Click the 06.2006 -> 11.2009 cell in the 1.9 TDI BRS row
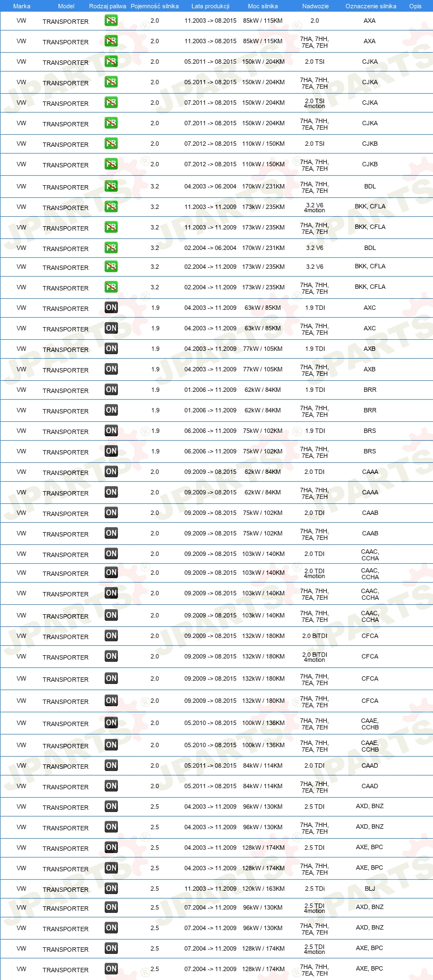Image resolution: width=433 pixels, height=980 pixels. pos(210,431)
